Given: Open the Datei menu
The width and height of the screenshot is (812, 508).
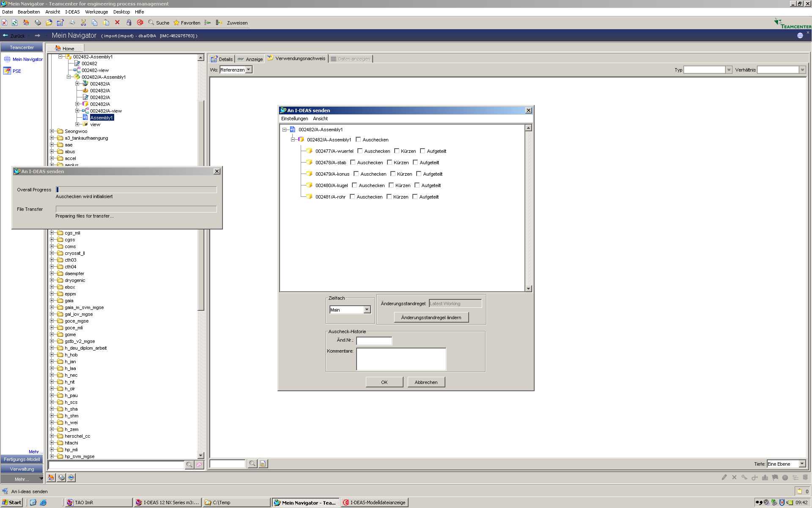Looking at the screenshot, I should tap(8, 12).
